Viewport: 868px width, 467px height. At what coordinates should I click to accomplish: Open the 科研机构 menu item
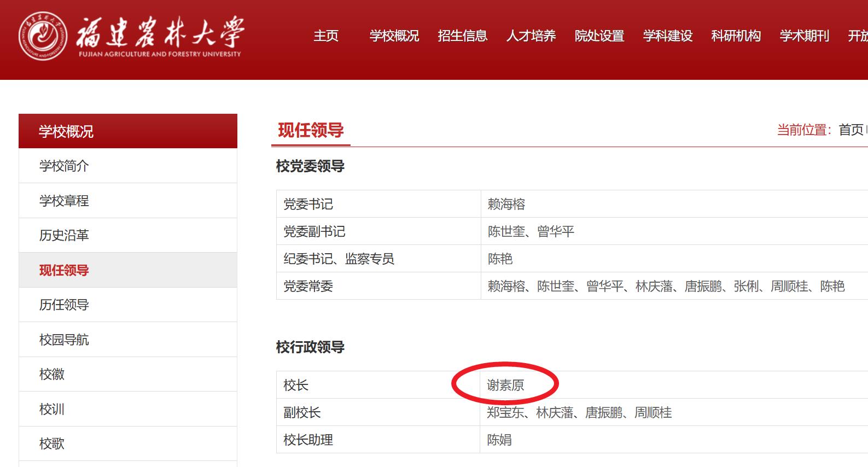click(x=736, y=36)
